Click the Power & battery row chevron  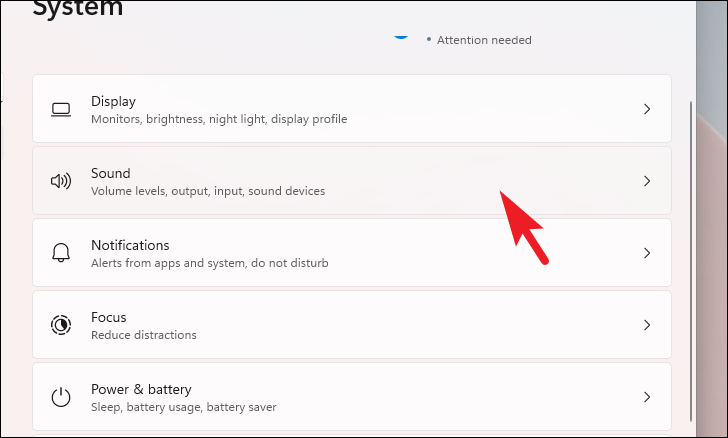(647, 397)
